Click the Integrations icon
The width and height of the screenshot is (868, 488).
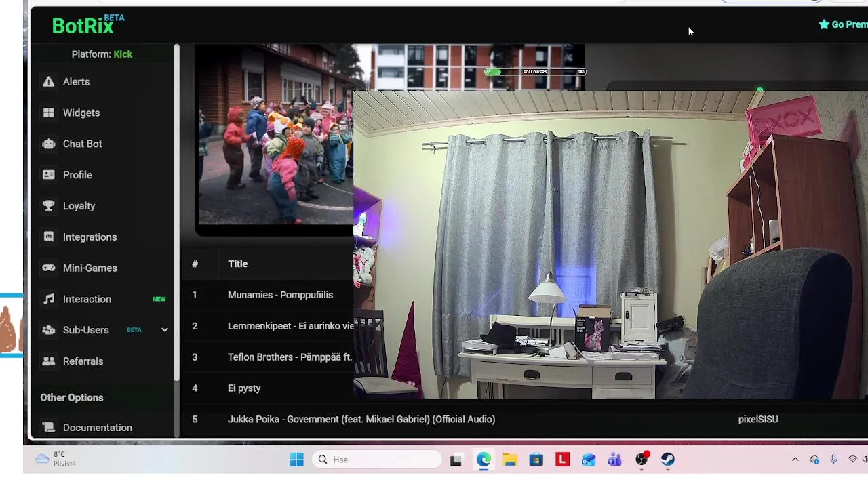[x=48, y=237]
